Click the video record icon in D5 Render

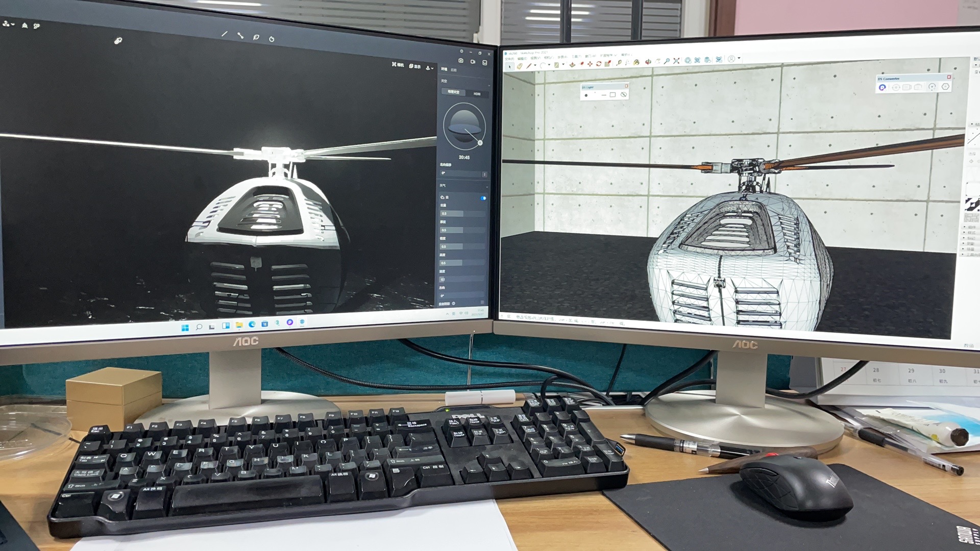click(473, 61)
